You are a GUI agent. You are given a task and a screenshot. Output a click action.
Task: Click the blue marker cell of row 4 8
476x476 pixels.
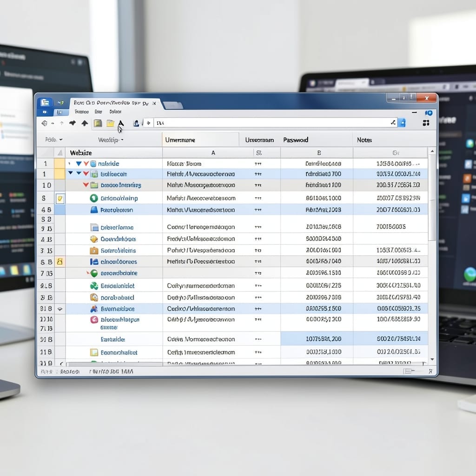[x=59, y=210]
